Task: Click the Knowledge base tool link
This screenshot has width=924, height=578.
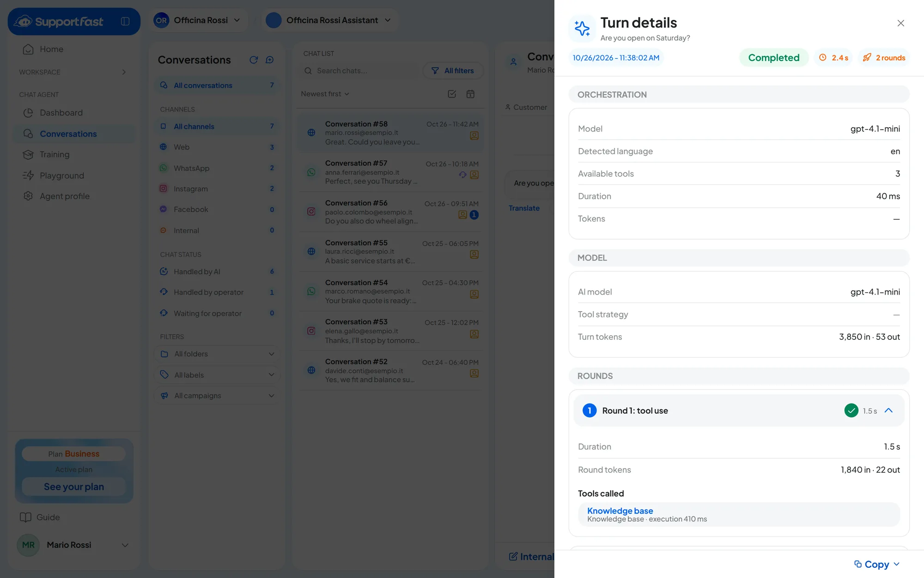Action: coord(620,510)
